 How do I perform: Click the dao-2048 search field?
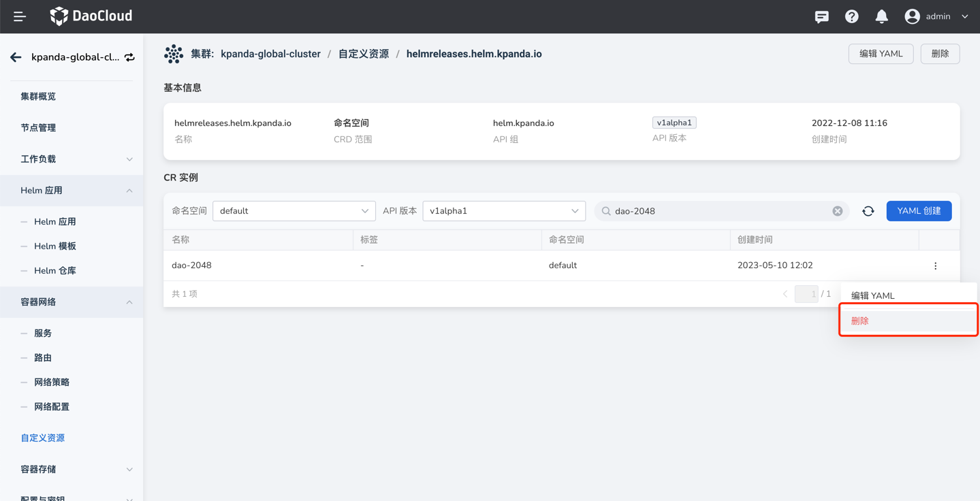click(721, 211)
